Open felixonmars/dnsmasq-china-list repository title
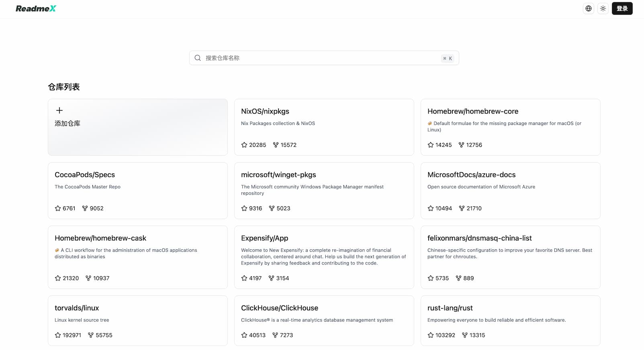Screen dimensions: 644x350 tap(479, 238)
